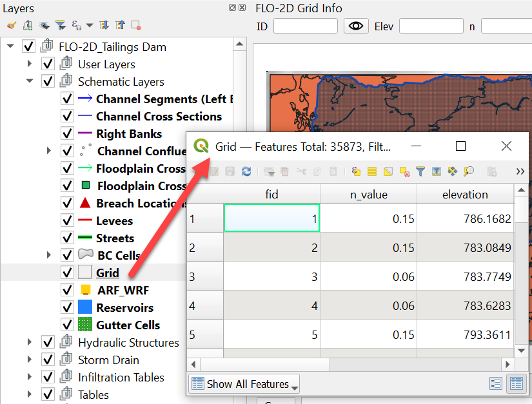532x404 pixels.
Task: Open the layer styling panel brush icon
Action: point(11,26)
